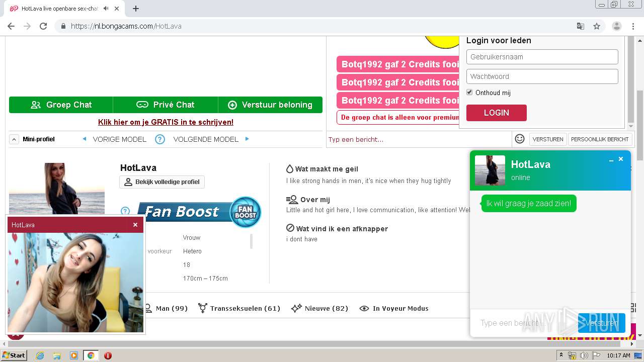Viewport: 644px width, 362px height.
Task: Open the file explorer taskbar icon
Action: point(57,355)
